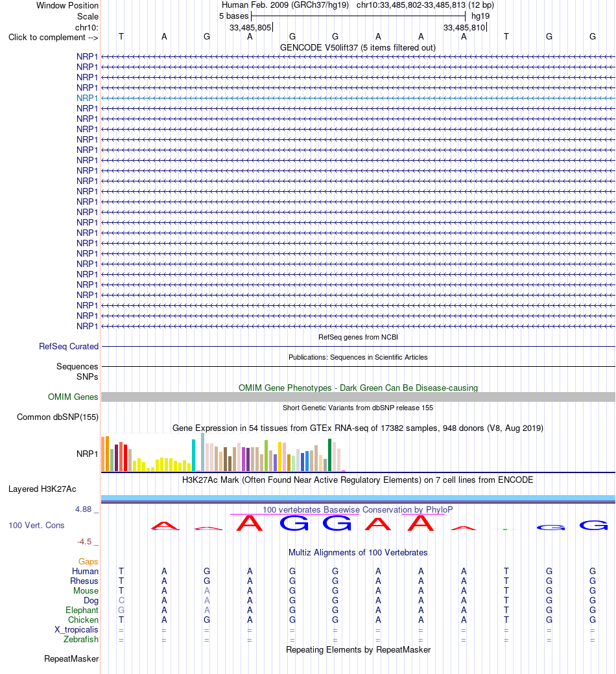Click the 33,485,805 coordinate marker
616x674 pixels.
[250, 27]
